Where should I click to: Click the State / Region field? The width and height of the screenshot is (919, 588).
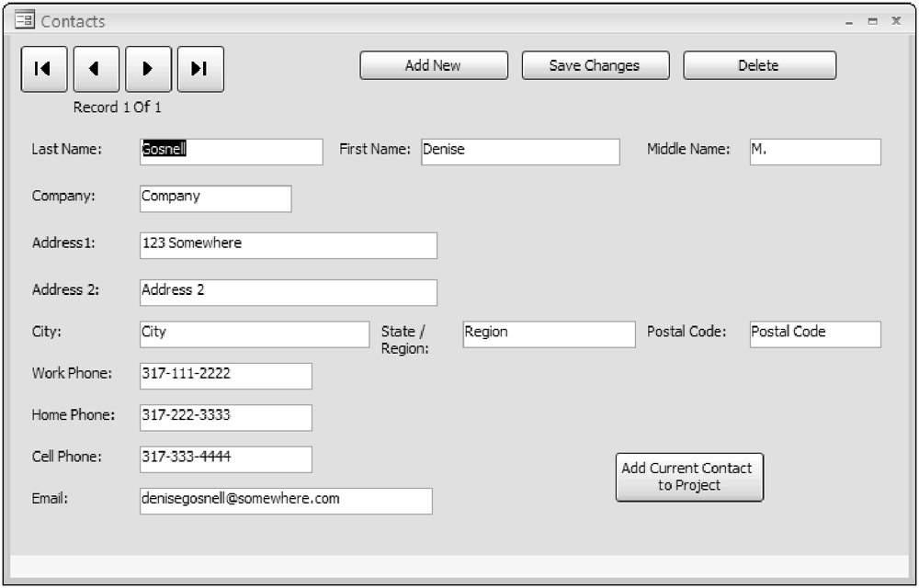tap(548, 334)
